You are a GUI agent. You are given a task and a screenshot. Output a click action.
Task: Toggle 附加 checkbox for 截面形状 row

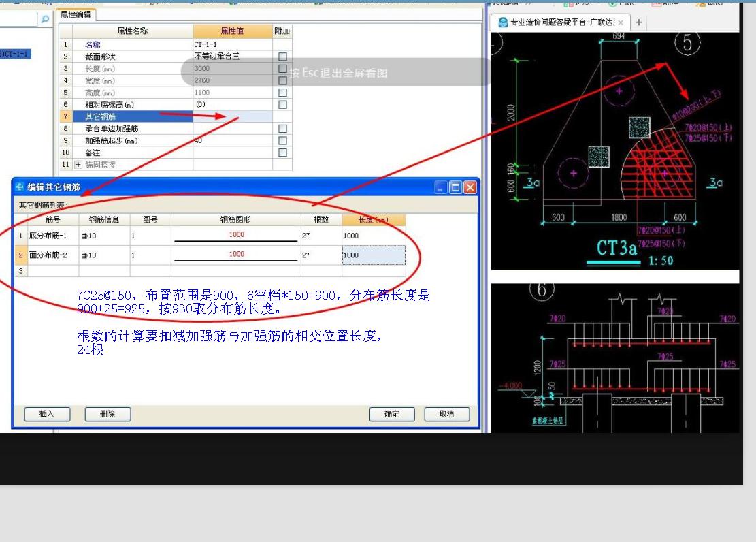282,57
